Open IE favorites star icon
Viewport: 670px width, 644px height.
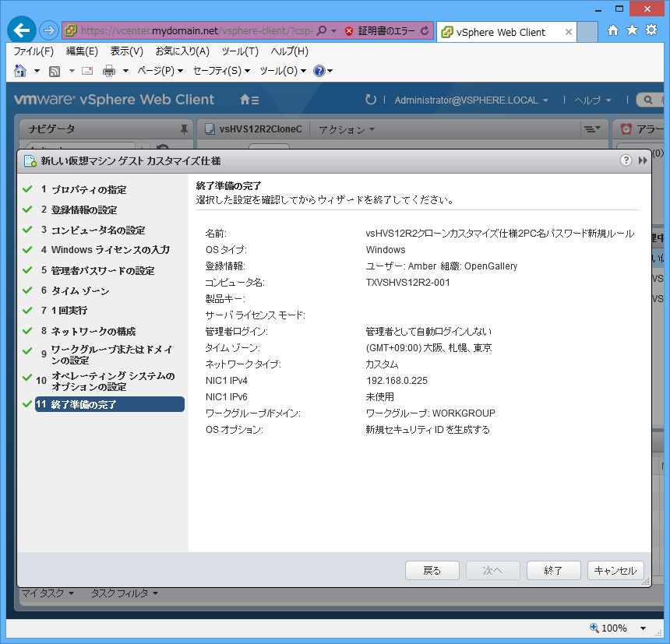coord(632,30)
